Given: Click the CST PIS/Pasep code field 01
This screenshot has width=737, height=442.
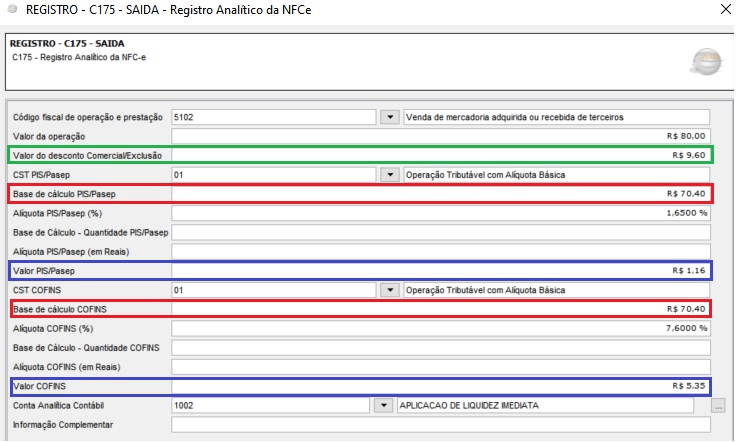Looking at the screenshot, I should [274, 175].
